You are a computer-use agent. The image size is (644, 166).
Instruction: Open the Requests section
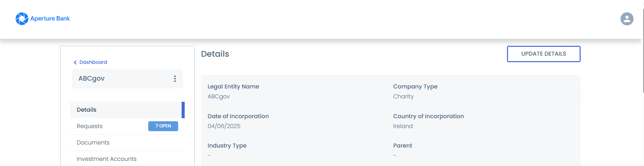click(x=90, y=126)
